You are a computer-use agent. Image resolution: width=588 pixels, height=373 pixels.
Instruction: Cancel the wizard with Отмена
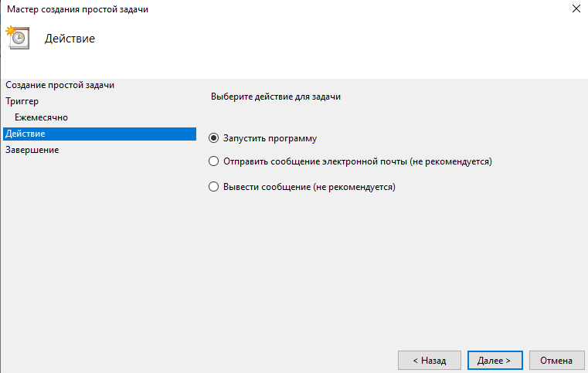[556, 360]
